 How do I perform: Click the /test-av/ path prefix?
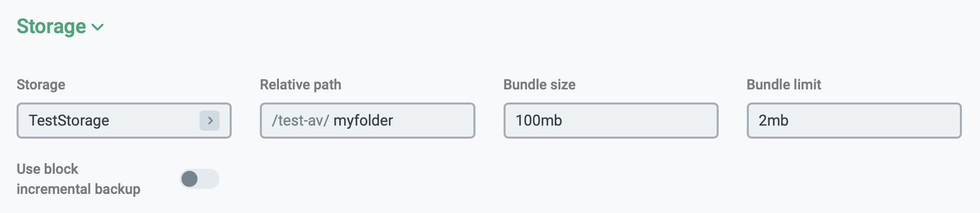(x=300, y=121)
